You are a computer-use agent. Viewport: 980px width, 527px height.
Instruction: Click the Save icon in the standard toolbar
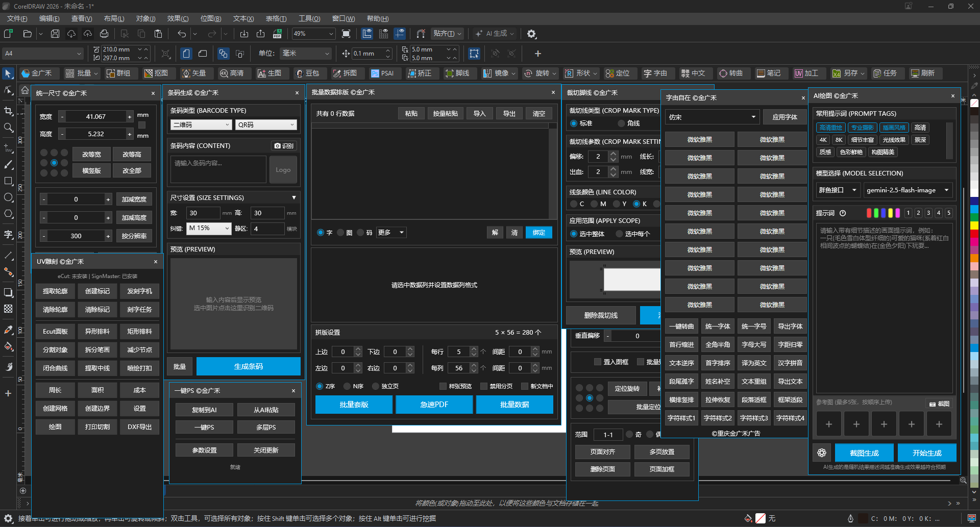[x=55, y=34]
